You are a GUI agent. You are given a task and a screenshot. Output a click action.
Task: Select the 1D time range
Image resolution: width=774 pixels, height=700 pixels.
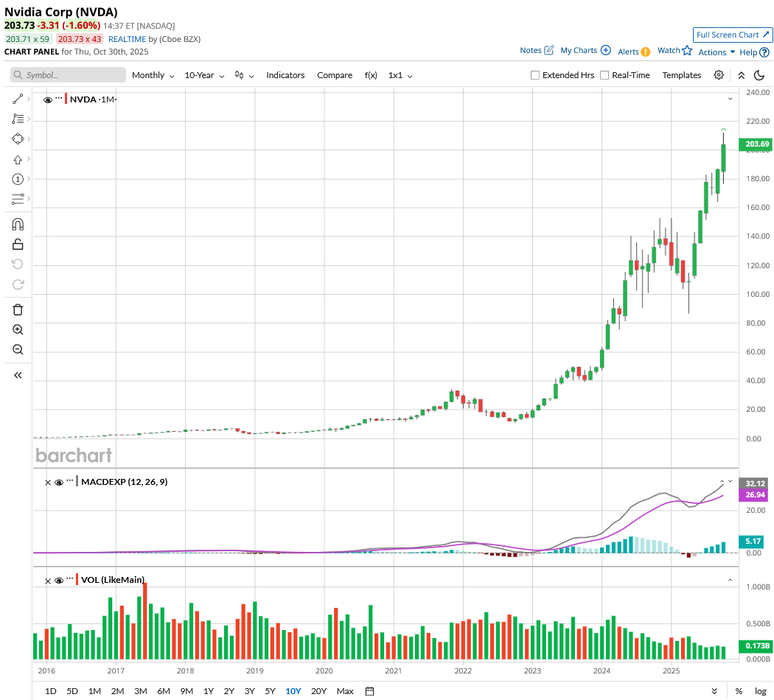50,691
